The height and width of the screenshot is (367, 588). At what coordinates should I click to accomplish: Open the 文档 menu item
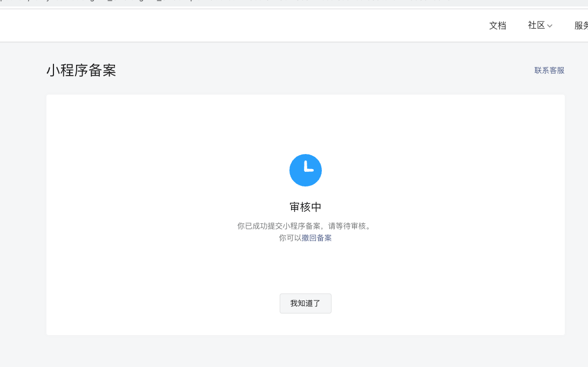(497, 25)
